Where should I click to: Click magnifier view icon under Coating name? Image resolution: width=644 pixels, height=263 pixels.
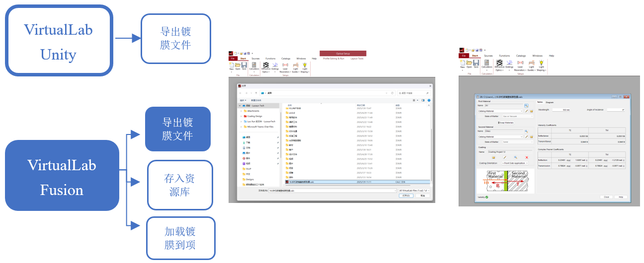(x=515, y=157)
